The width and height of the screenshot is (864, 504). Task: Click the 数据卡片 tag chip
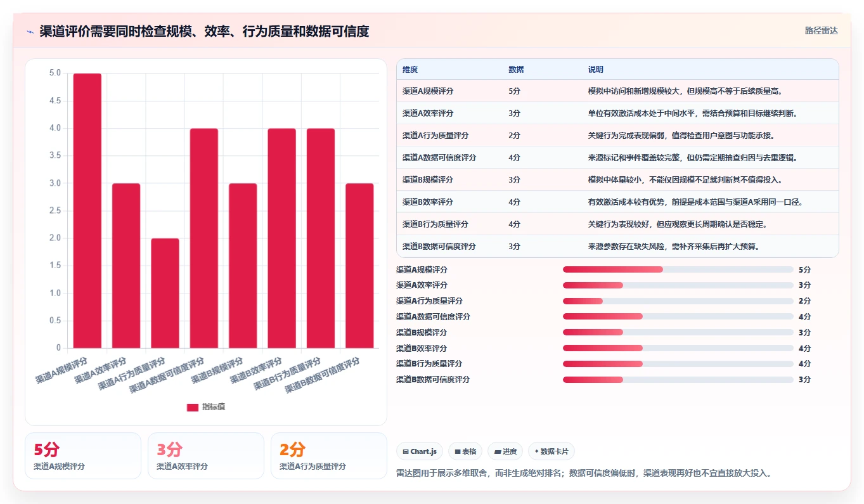(551, 451)
